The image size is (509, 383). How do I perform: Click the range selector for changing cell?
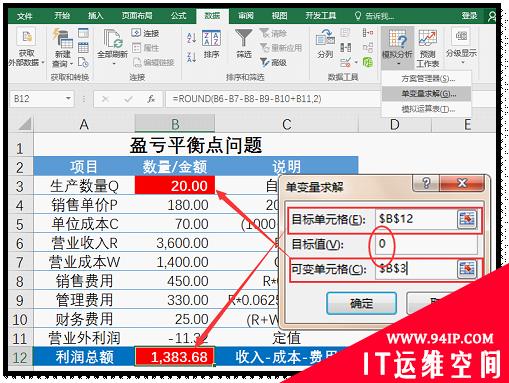pyautogui.click(x=467, y=269)
